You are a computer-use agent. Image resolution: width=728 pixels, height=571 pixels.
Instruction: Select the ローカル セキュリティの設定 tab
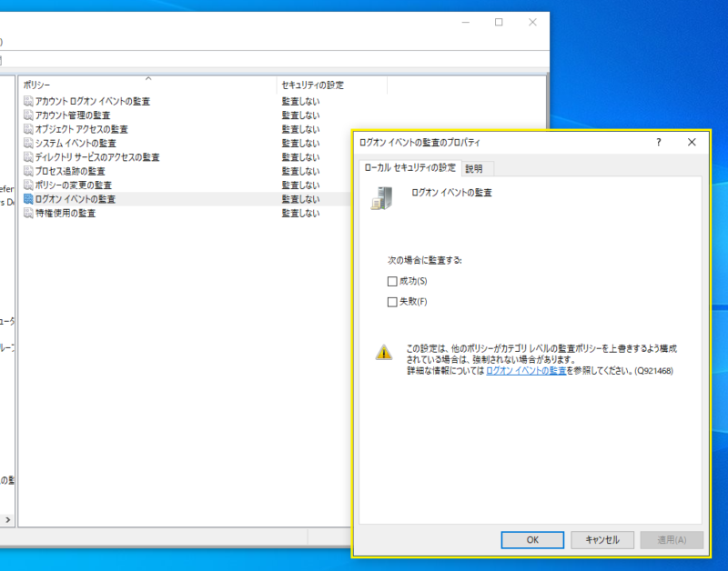pos(410,168)
